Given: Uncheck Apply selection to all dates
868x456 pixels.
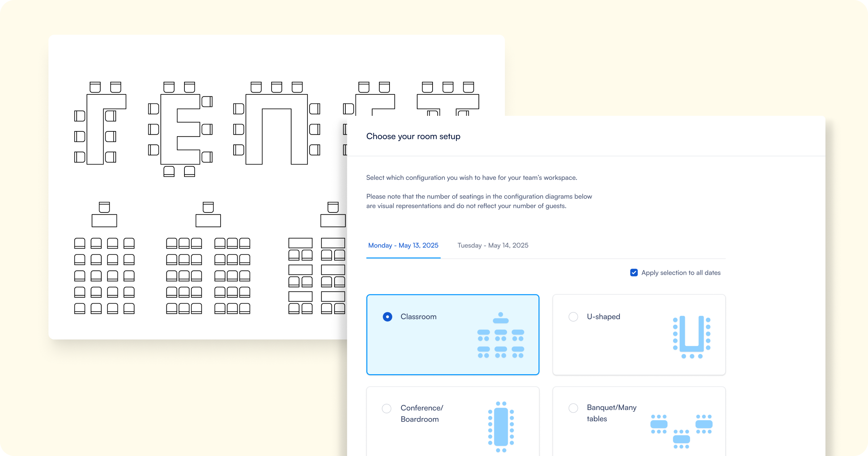Looking at the screenshot, I should (x=634, y=273).
